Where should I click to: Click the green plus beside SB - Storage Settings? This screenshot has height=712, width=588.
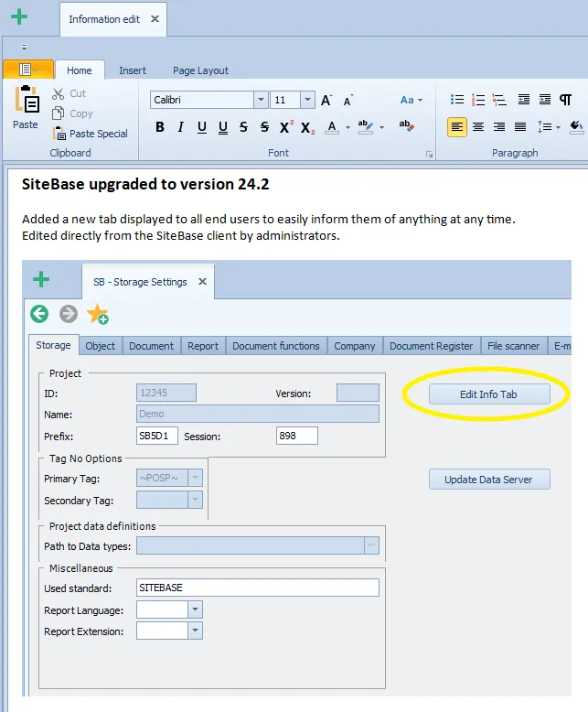click(41, 279)
